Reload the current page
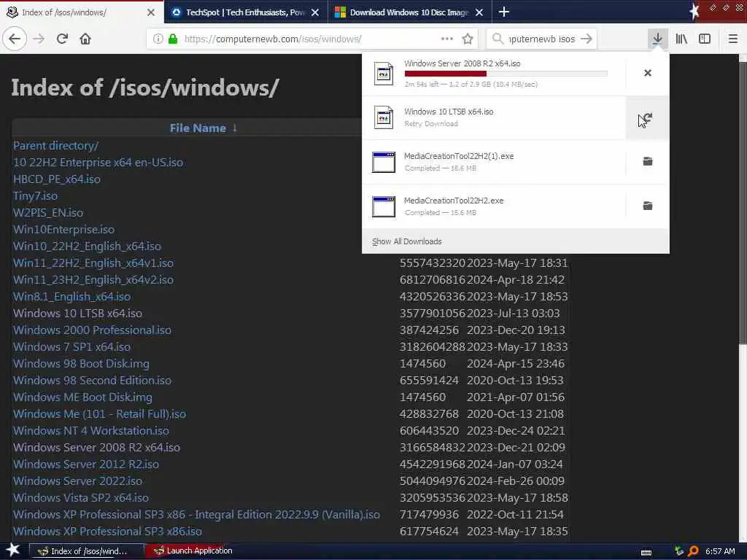This screenshot has width=747, height=560. click(x=62, y=39)
